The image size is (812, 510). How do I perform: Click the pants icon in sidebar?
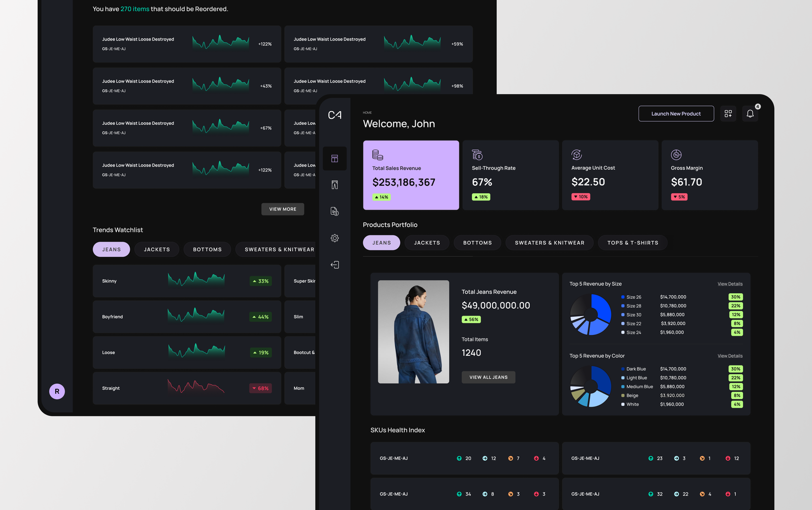coord(334,185)
